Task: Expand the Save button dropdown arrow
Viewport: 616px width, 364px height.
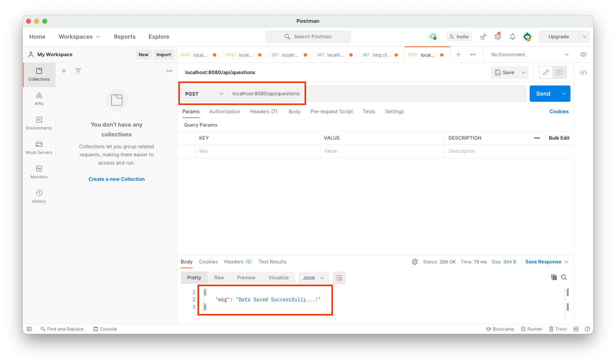Action: pyautogui.click(x=524, y=72)
